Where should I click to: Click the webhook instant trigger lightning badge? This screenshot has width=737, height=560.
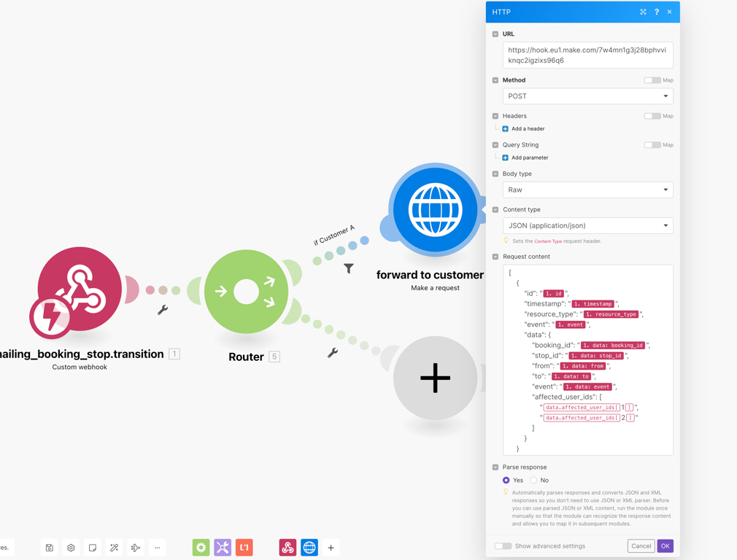(51, 316)
